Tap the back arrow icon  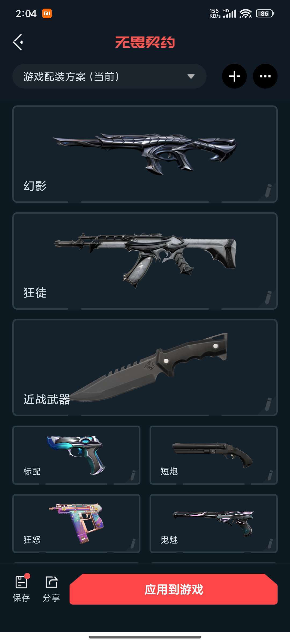[x=18, y=42]
